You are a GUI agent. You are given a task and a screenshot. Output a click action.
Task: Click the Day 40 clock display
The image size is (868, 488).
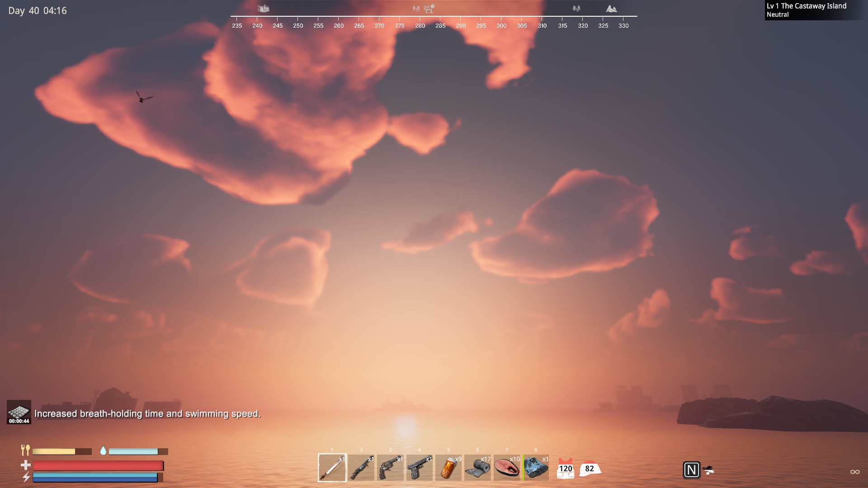pyautogui.click(x=38, y=10)
